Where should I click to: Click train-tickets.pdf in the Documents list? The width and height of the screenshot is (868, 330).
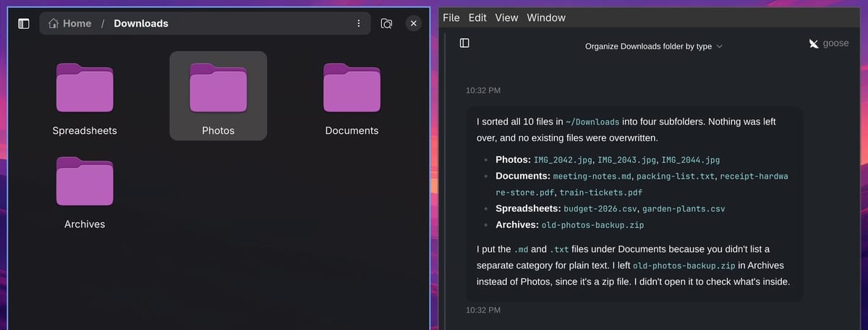(601, 193)
